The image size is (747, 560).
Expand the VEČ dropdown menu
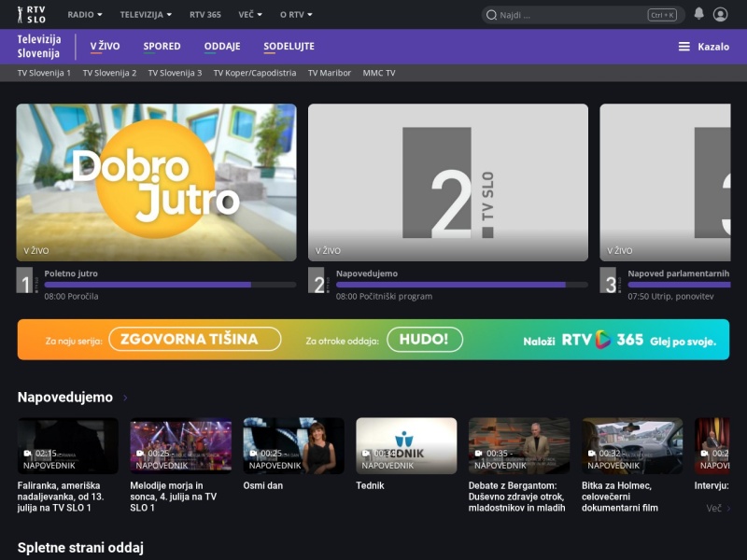click(x=250, y=15)
